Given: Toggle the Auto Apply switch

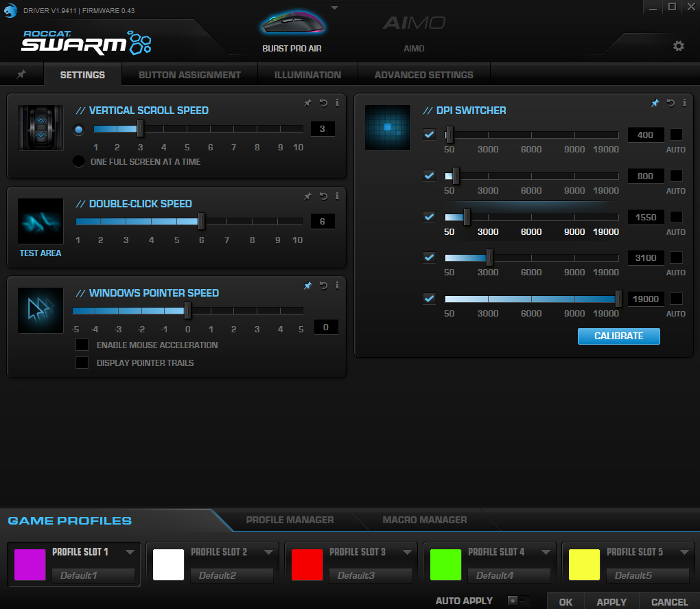Looking at the screenshot, I should pos(519,601).
